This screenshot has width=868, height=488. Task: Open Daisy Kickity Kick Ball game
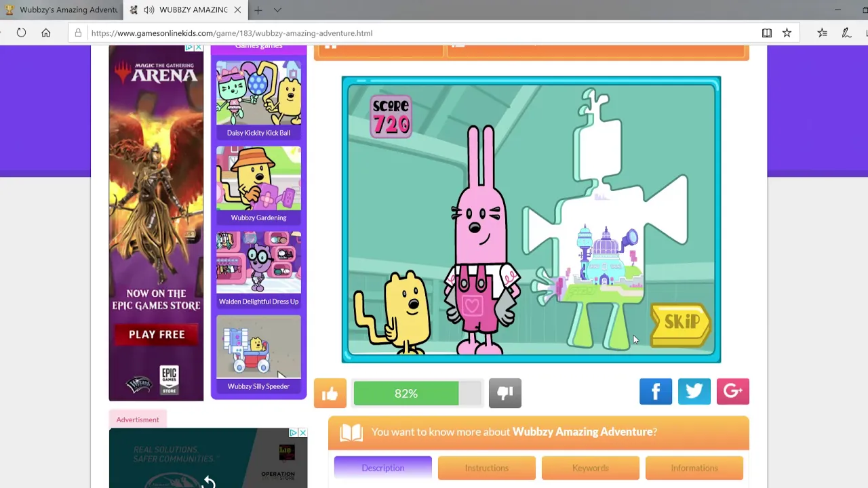(258, 100)
